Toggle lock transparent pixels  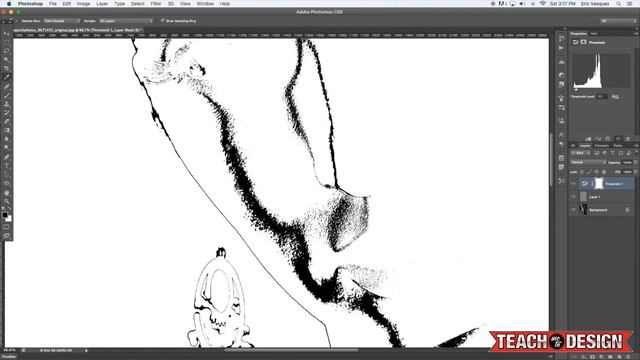point(582,172)
